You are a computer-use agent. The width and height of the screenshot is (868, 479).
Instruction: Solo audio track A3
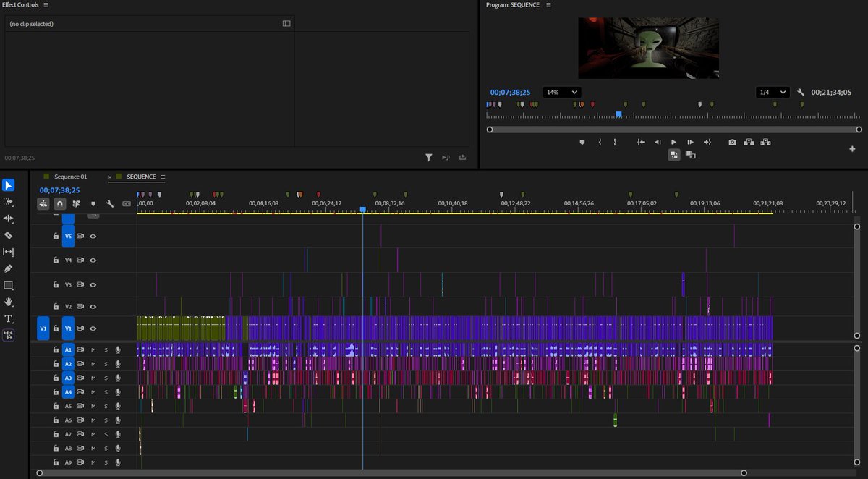[105, 378]
